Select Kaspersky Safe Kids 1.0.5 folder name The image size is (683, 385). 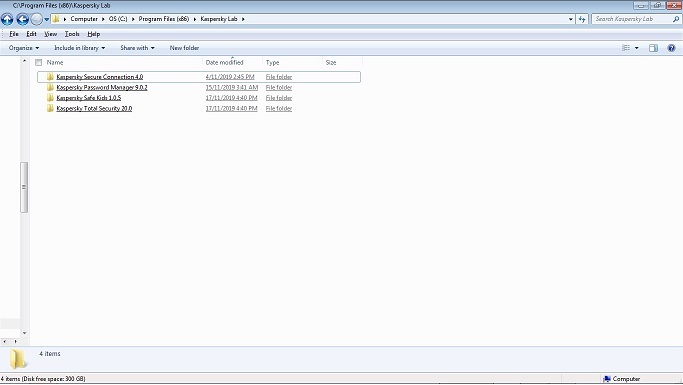tap(89, 98)
